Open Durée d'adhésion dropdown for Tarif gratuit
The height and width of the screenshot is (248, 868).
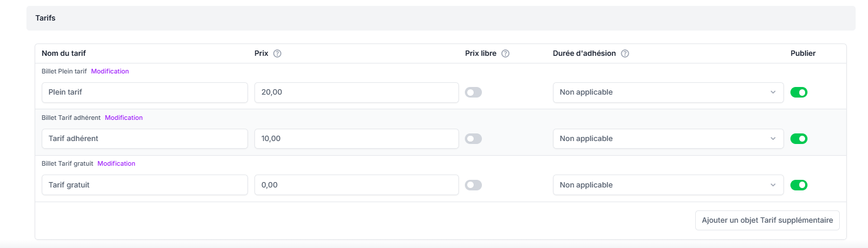click(668, 185)
